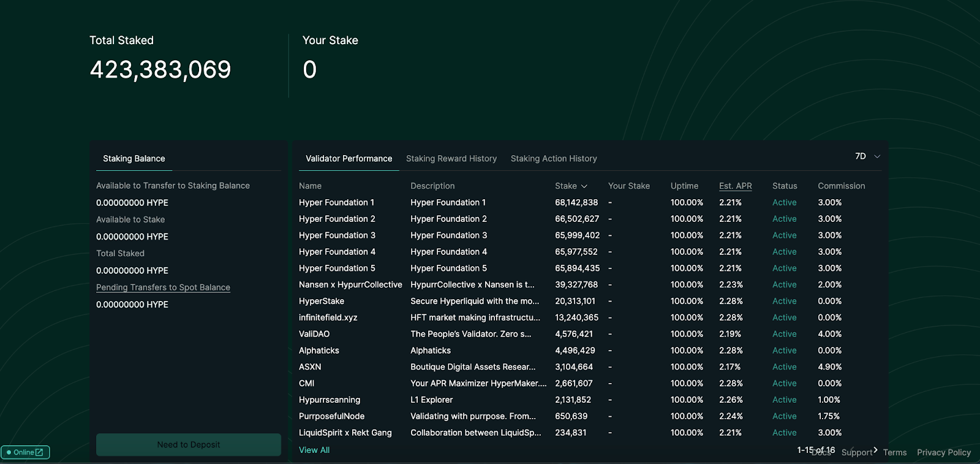This screenshot has width=980, height=464.
Task: Click the Description column header
Action: [x=432, y=186]
